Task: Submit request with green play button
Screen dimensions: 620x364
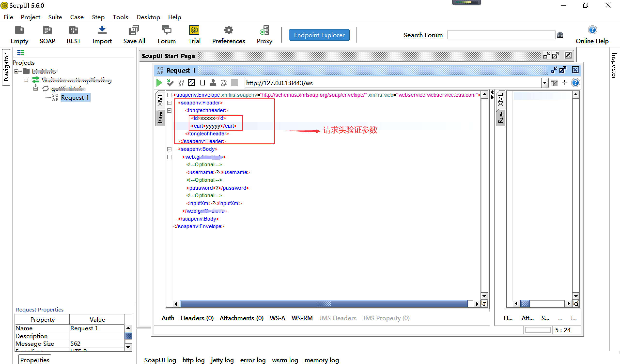Action: pos(159,83)
